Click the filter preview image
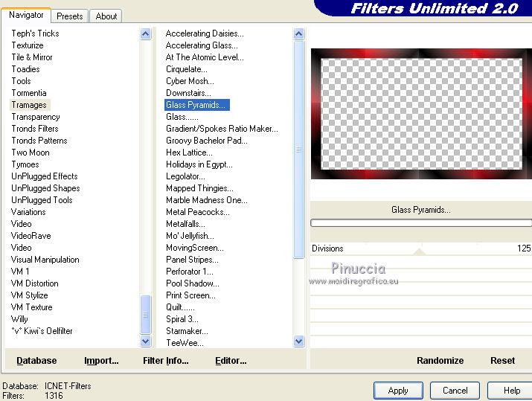Screen dimensions: 532x401 421,114
